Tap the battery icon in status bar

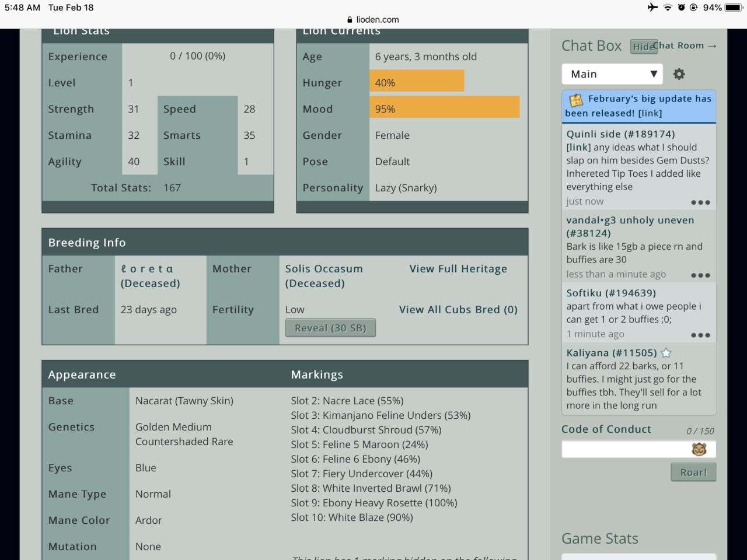click(x=734, y=8)
